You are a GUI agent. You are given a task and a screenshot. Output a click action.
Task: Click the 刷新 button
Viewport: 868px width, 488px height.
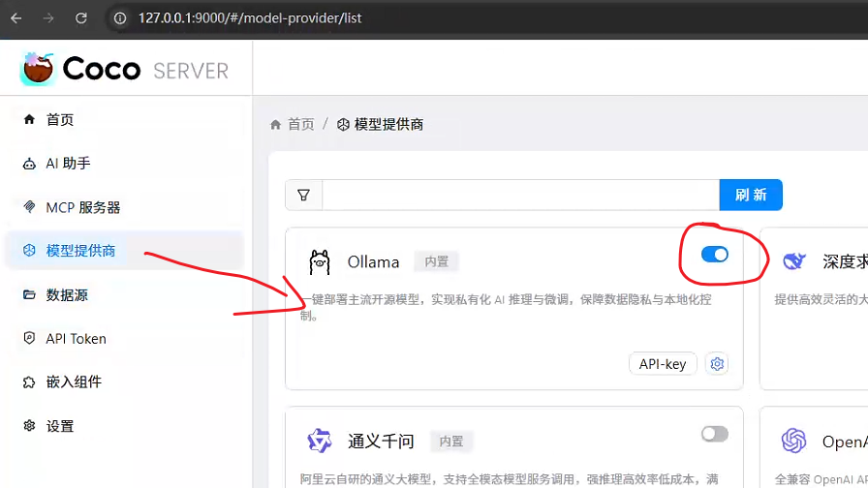[x=751, y=195]
